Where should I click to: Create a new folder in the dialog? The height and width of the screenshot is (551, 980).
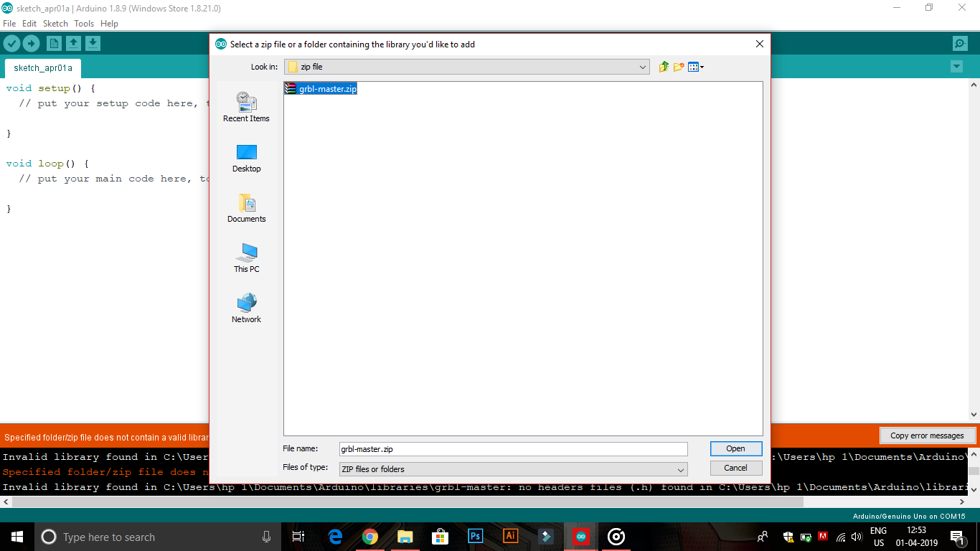pyautogui.click(x=679, y=66)
